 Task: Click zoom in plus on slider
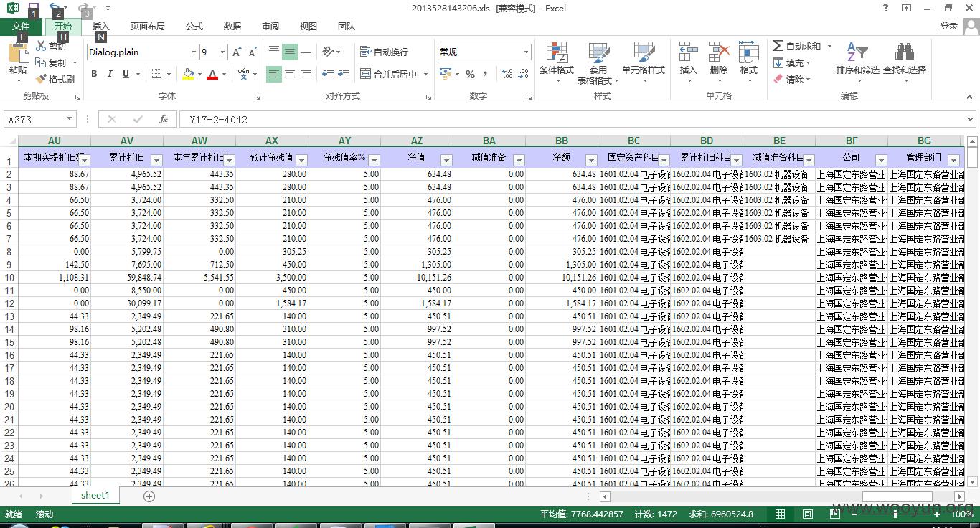point(936,514)
